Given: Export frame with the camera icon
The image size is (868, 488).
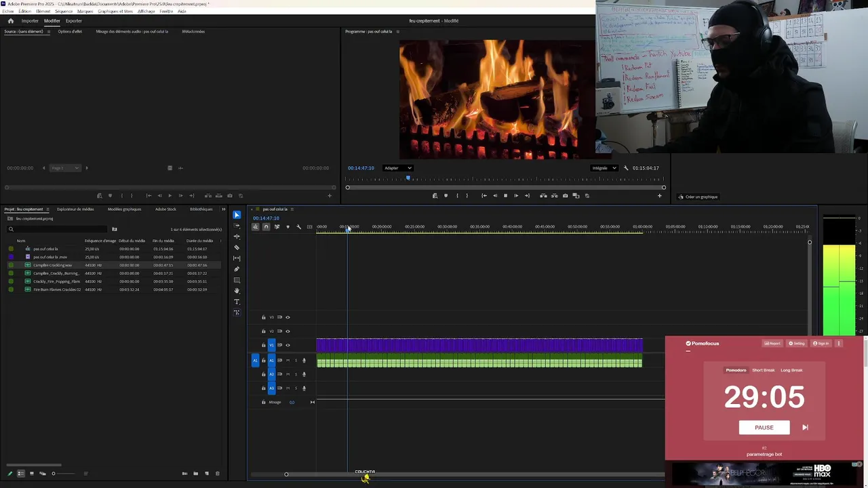Looking at the screenshot, I should click(565, 196).
